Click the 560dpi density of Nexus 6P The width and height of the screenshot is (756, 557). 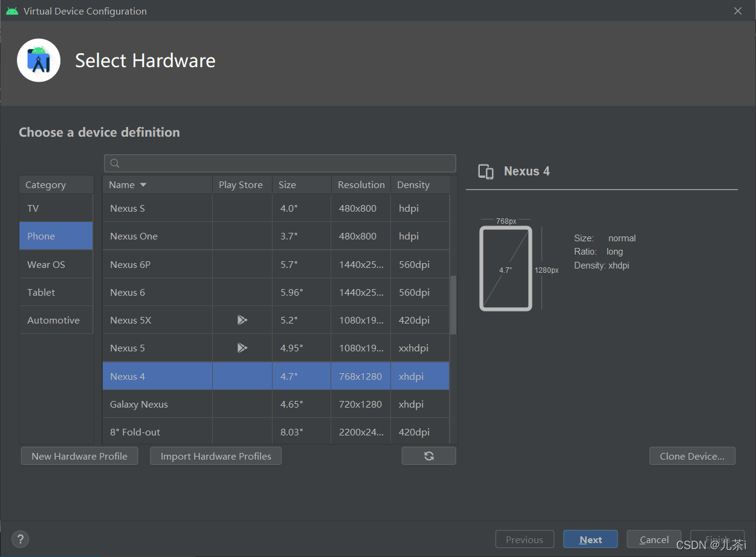tap(420, 264)
